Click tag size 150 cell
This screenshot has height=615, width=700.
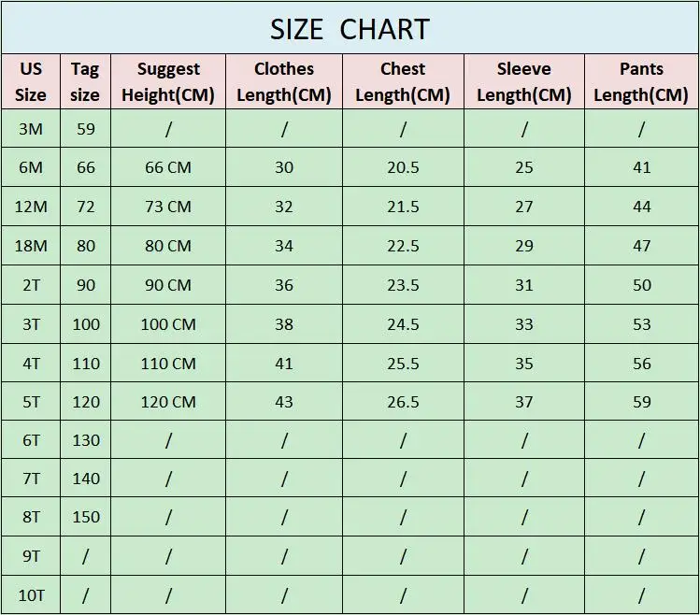pos(85,517)
